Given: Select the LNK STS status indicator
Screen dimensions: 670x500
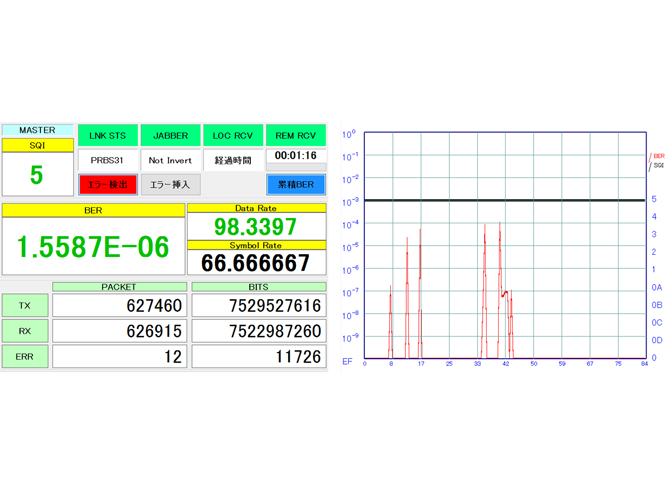Looking at the screenshot, I should tap(107, 135).
